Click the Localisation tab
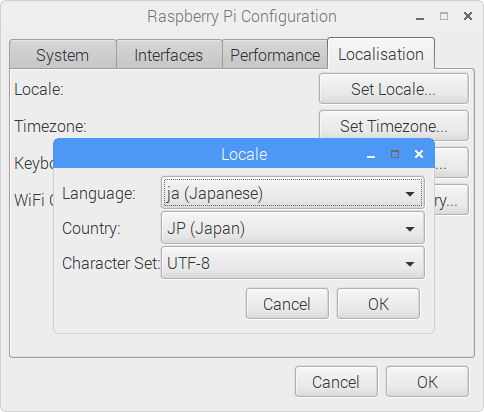Screen dimensions: 484x412 point(381,54)
